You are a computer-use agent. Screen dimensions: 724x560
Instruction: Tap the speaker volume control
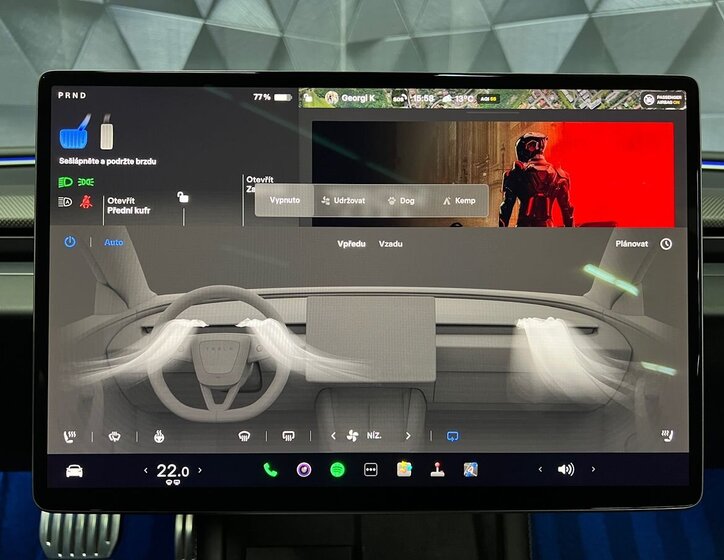(566, 469)
